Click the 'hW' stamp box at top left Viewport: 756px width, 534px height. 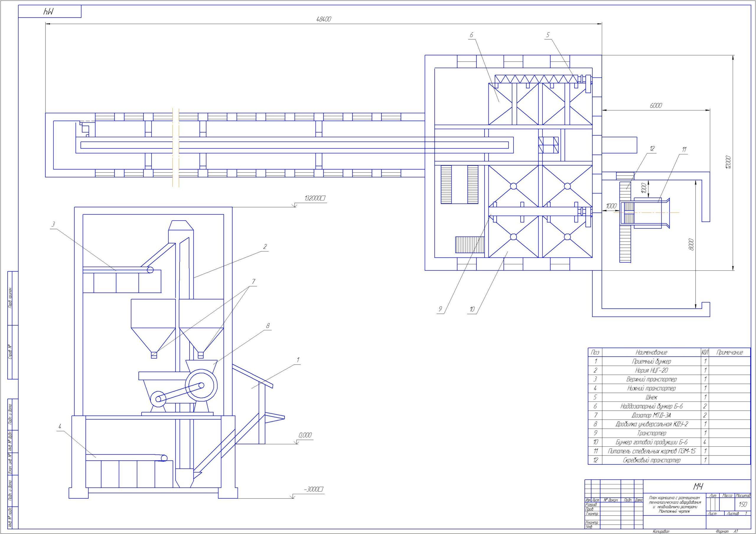coord(49,12)
